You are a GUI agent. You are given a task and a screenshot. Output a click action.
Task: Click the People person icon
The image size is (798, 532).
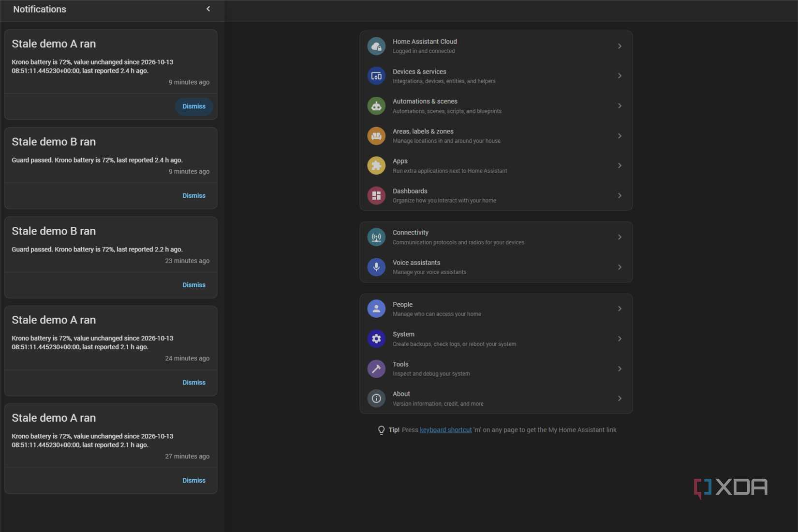pyautogui.click(x=376, y=309)
